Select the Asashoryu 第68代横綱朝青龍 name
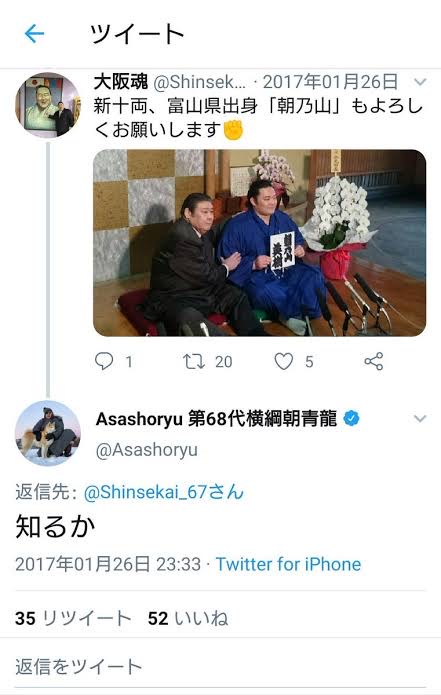This screenshot has height=695, width=441. [x=216, y=418]
